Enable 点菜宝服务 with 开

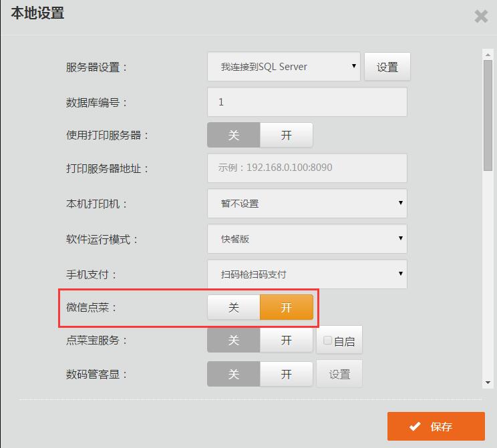tap(286, 341)
